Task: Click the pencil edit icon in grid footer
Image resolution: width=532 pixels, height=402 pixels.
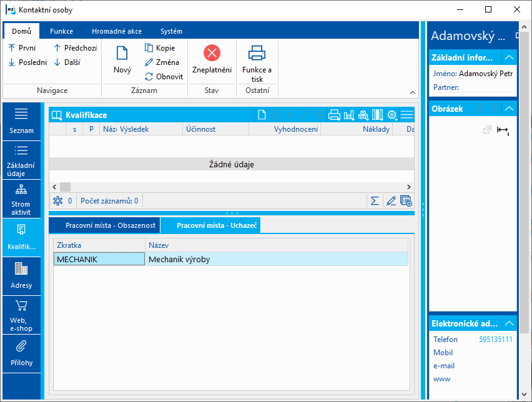Action: pos(391,201)
